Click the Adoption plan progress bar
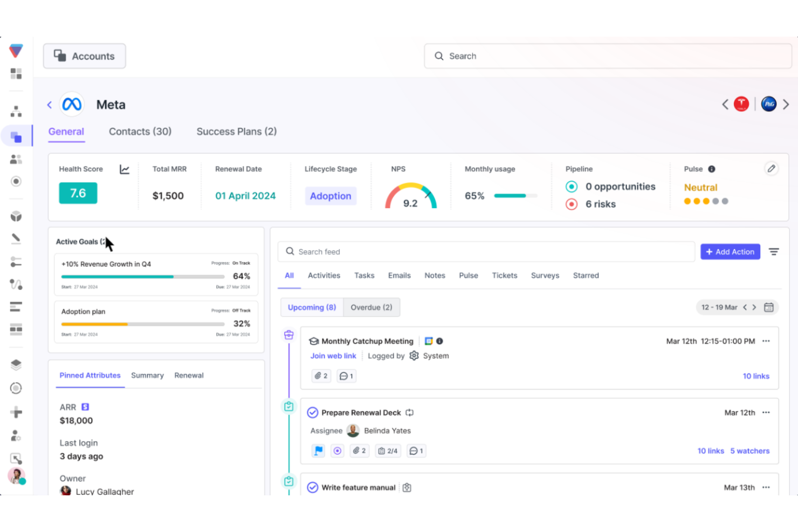Image resolution: width=798 pixels, height=532 pixels. (x=142, y=324)
